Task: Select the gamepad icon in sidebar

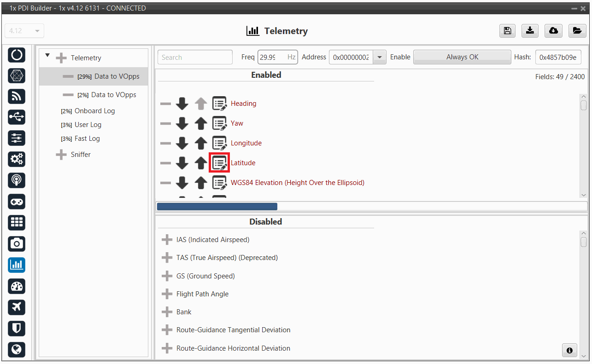Action: click(x=17, y=202)
